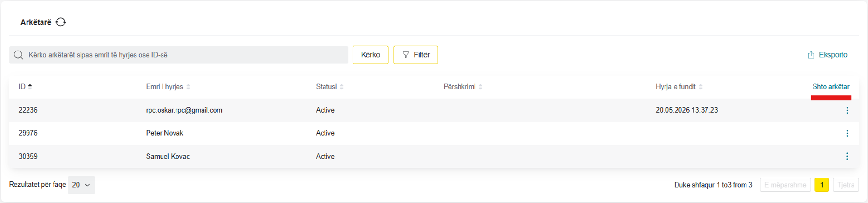Click the Kërko search button
Viewport: 868px width, 203px height.
(x=370, y=55)
